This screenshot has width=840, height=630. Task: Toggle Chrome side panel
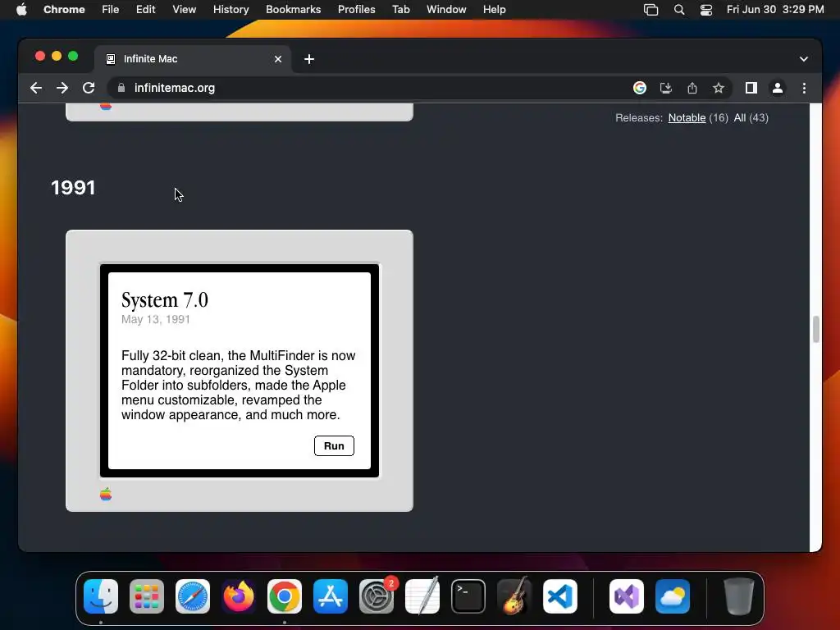(x=751, y=88)
